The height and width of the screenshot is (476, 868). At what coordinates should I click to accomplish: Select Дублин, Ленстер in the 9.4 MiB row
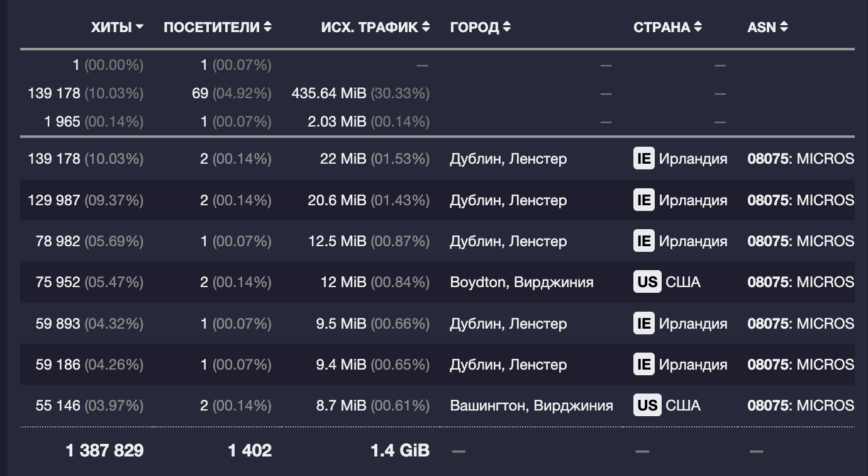(x=508, y=365)
